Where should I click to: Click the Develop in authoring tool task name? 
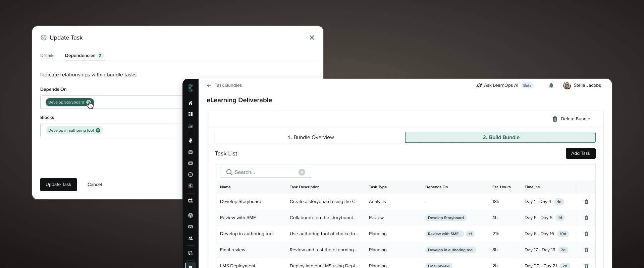(247, 234)
